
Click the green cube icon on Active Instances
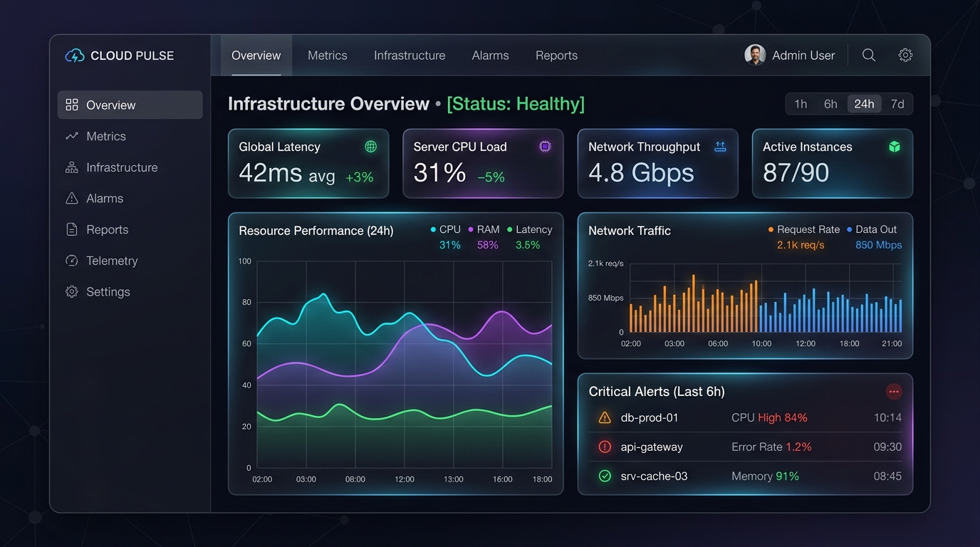[x=895, y=147]
